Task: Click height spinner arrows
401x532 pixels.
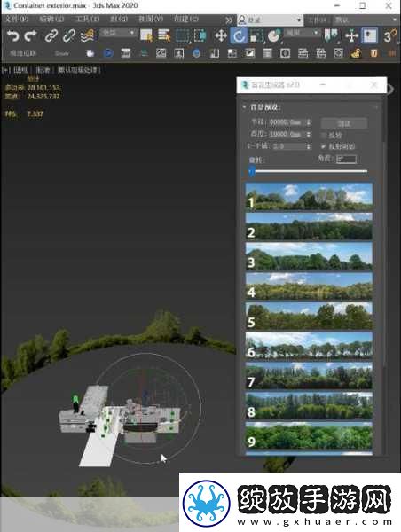Action: point(309,135)
